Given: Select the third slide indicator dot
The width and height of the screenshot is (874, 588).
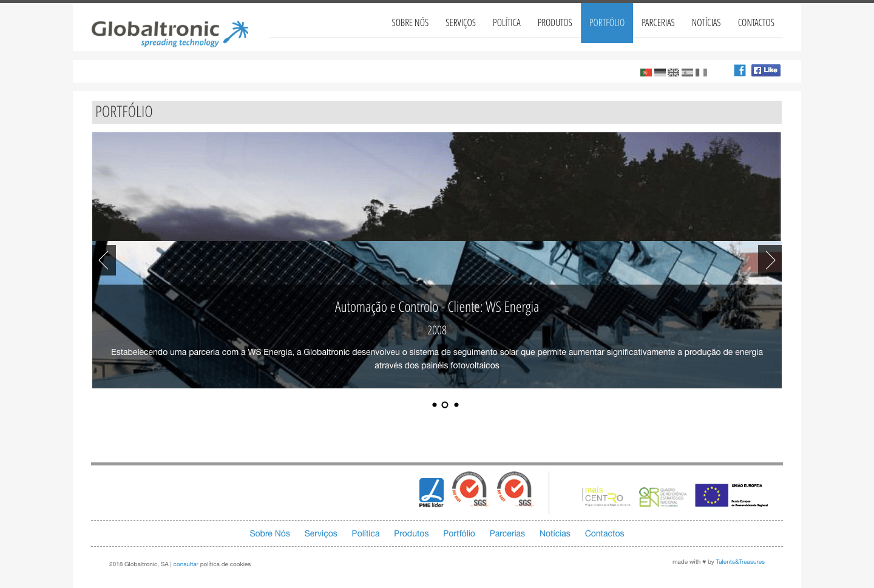Looking at the screenshot, I should coord(456,405).
